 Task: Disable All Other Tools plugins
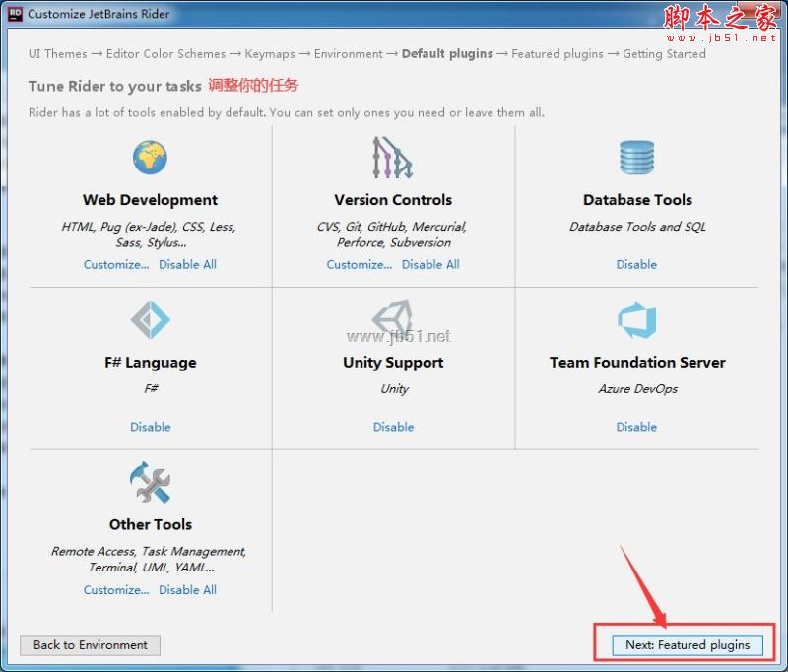pyautogui.click(x=187, y=590)
